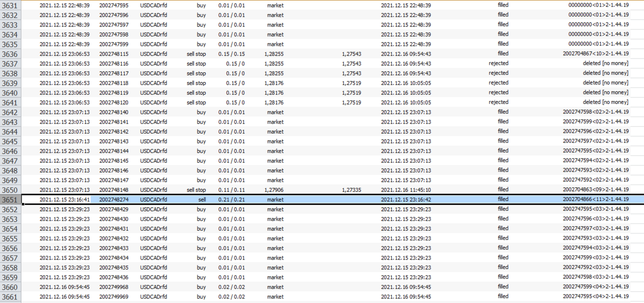The image size is (644, 303).
Task: Click volume 0.21 / 0.21 cell
Action: point(232,199)
